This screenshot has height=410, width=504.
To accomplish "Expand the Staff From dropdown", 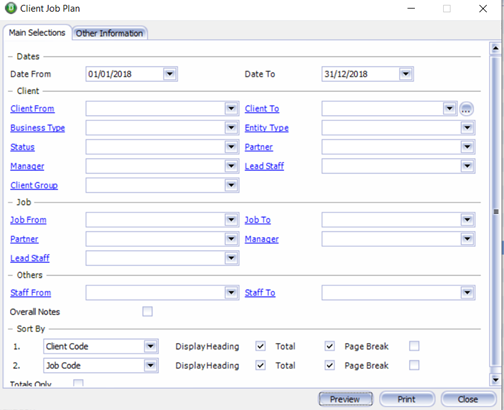I will [x=231, y=293].
